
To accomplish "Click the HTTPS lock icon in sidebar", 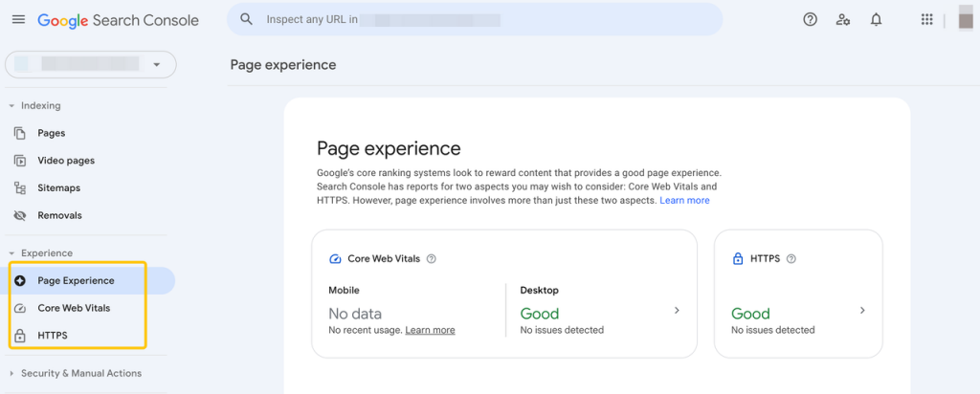I will pyautogui.click(x=20, y=336).
